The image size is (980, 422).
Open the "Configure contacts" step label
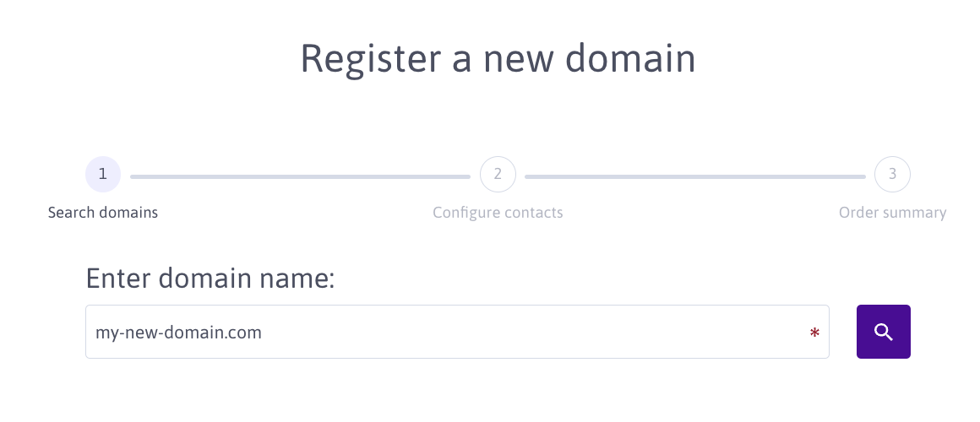(x=498, y=213)
